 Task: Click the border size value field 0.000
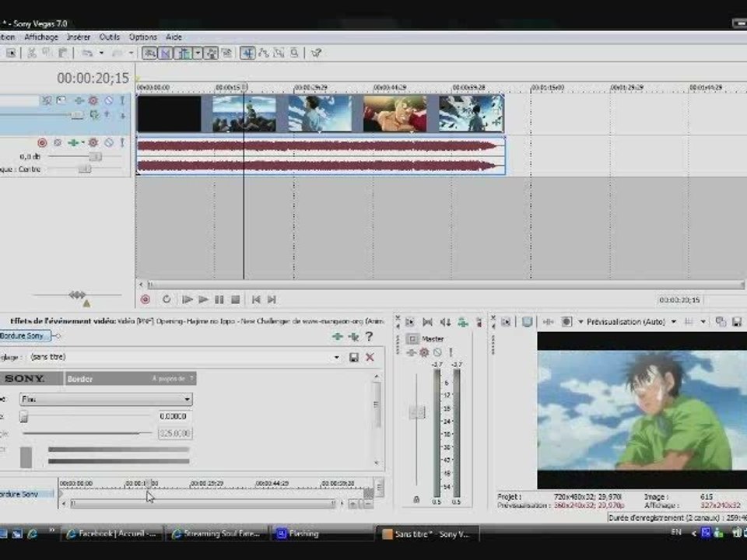tap(174, 416)
